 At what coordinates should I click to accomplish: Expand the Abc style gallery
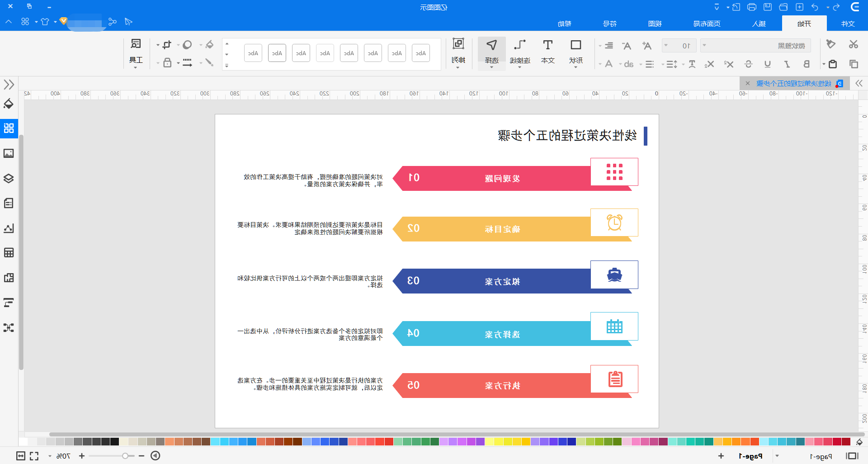coord(227,65)
